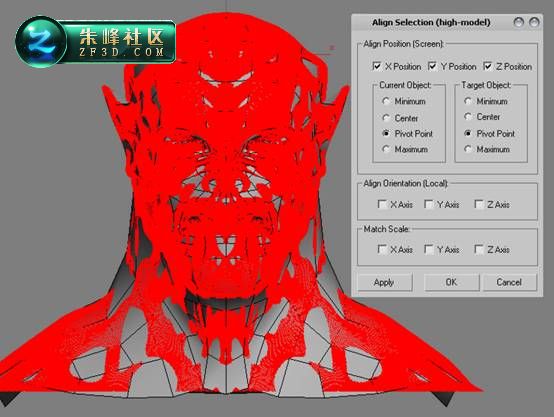Image resolution: width=554 pixels, height=417 pixels.
Task: Select Target Object Maximum radio button
Action: pos(468,149)
